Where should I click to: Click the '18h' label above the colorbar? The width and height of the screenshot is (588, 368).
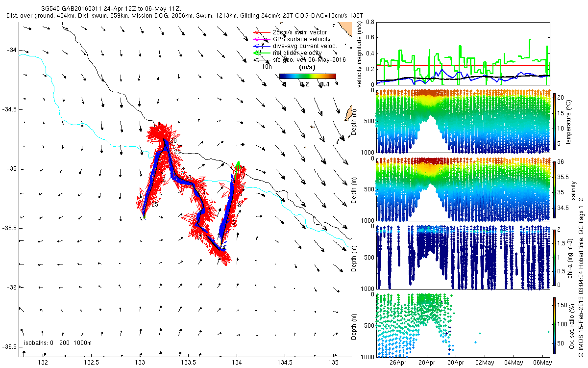pyautogui.click(x=267, y=67)
